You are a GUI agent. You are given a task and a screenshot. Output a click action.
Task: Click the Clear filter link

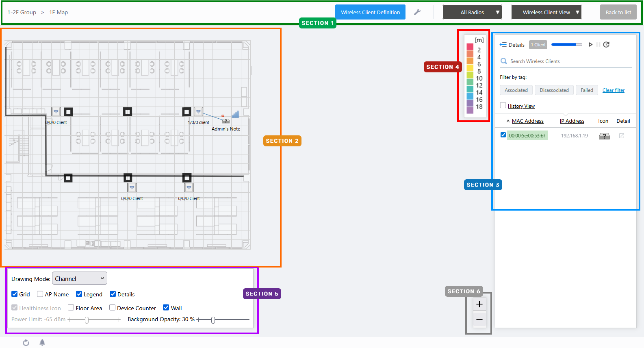click(x=613, y=90)
